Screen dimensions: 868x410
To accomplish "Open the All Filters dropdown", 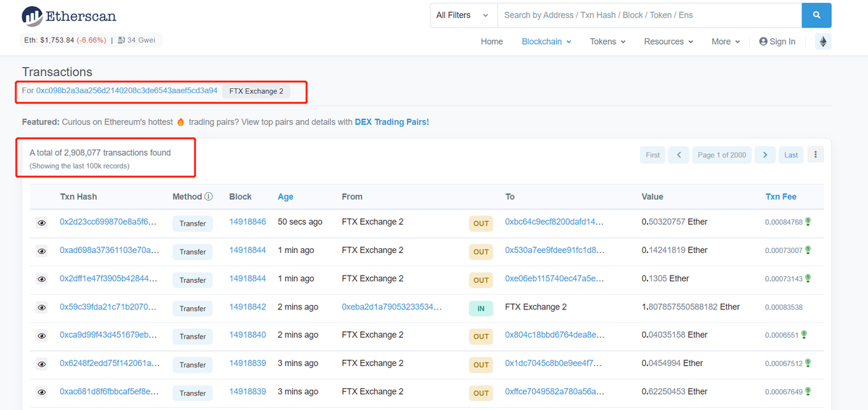I will click(464, 15).
